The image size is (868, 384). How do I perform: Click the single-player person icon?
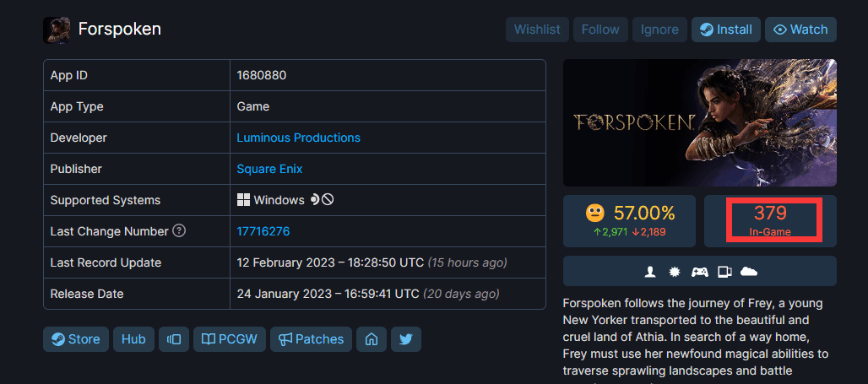coord(650,272)
